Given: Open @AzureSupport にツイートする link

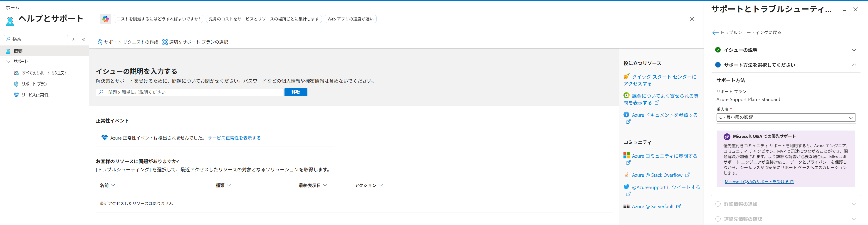Looking at the screenshot, I should click(666, 187).
